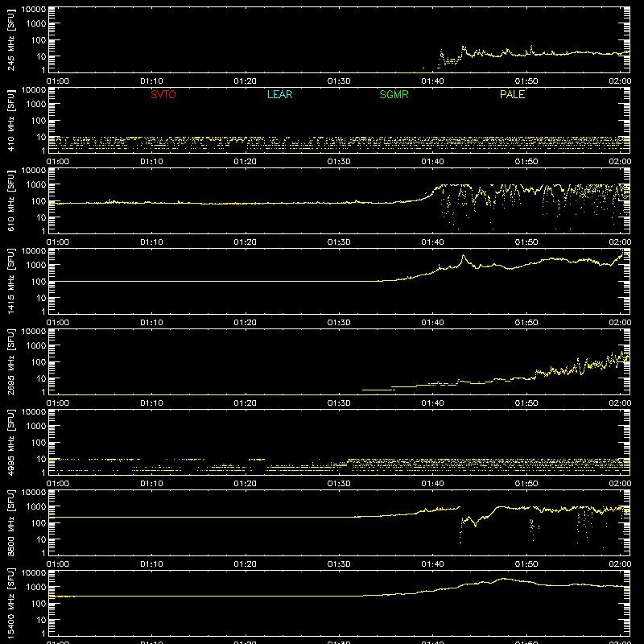Select the 4995 MHz [SFU] axis title

[x=10, y=442]
